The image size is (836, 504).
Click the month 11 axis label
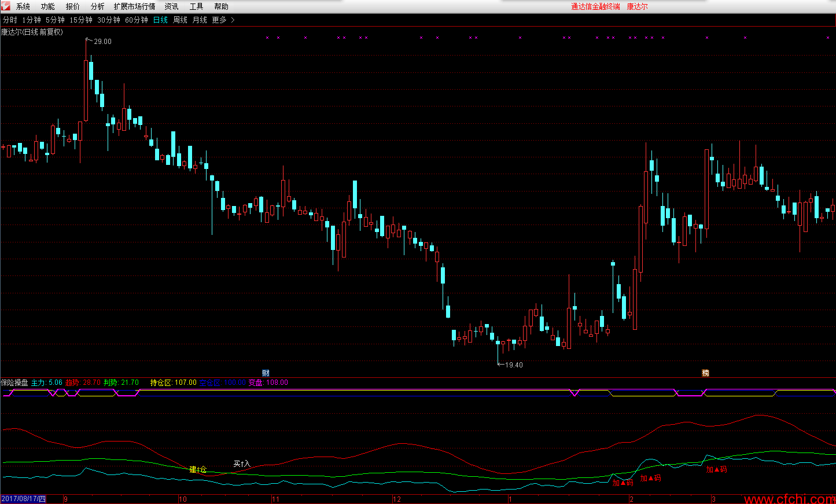click(x=275, y=499)
